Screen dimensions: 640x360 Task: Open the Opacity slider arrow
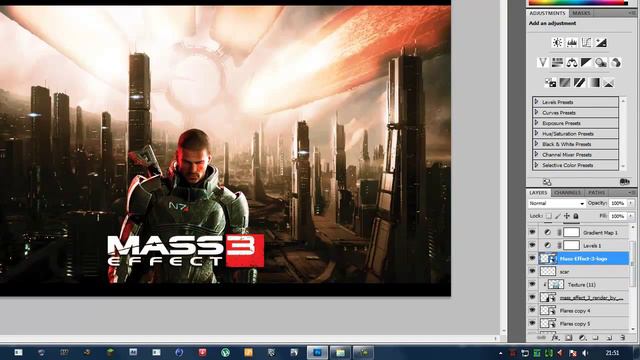coord(631,203)
